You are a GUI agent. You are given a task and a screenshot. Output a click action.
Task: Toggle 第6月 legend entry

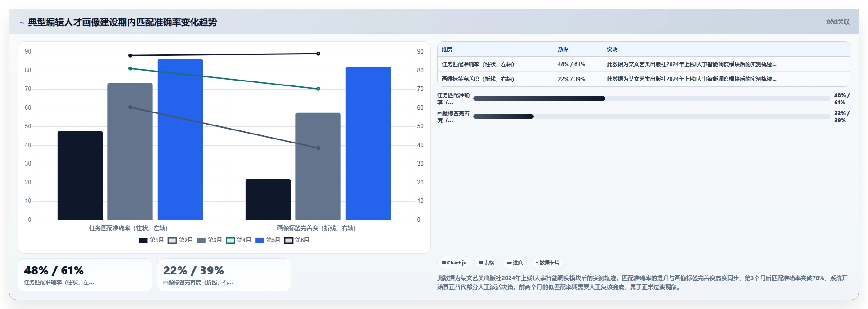coord(297,241)
